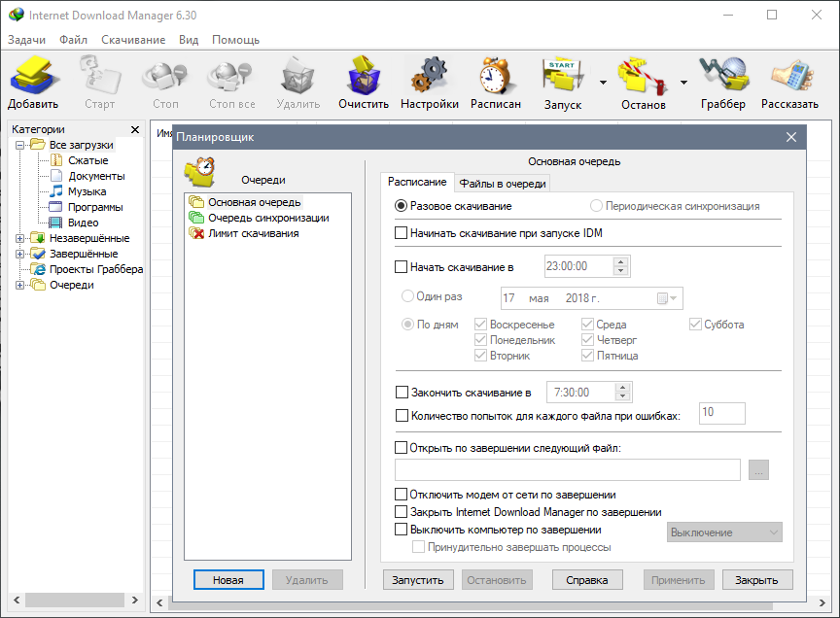Image resolution: width=840 pixels, height=618 pixels.
Task: Open the date picker showing 17 мая 2018
Action: tap(667, 298)
